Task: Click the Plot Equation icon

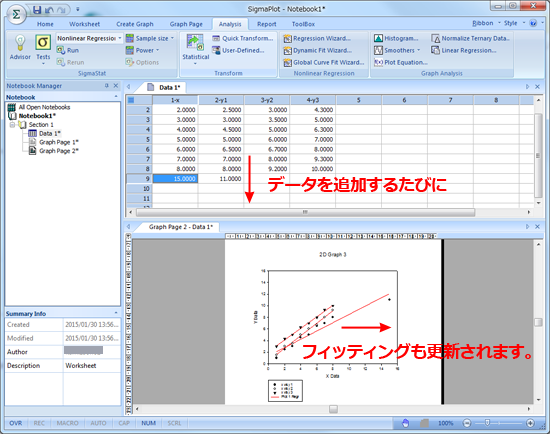Action: click(378, 62)
